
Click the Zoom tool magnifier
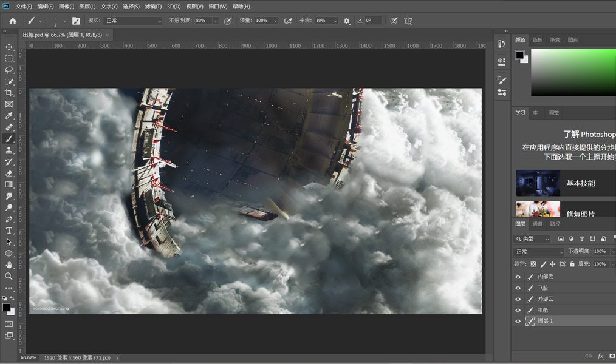(x=9, y=276)
